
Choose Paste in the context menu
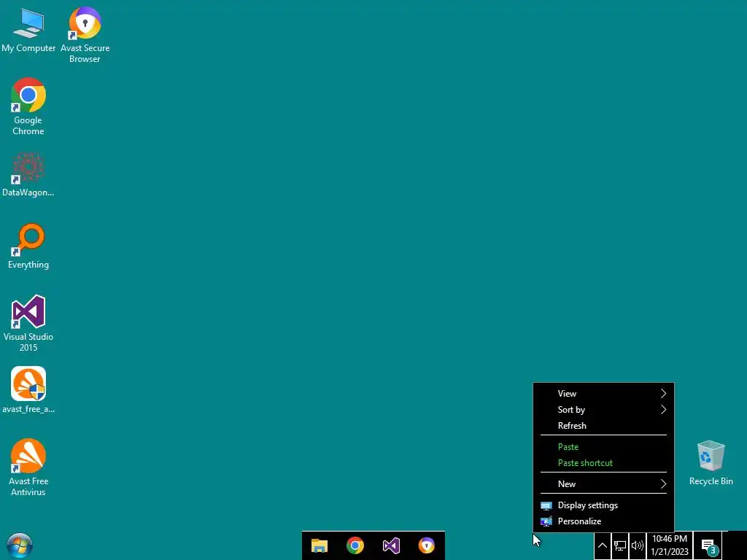[603, 447]
